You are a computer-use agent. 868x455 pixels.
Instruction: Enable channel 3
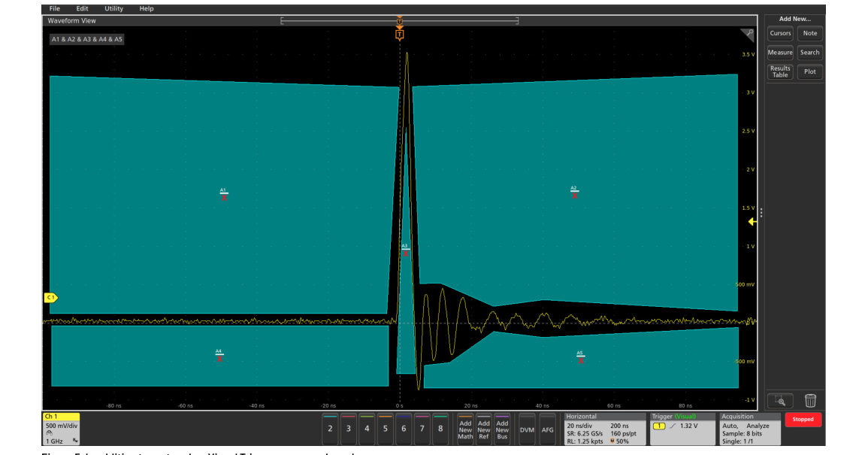[348, 428]
